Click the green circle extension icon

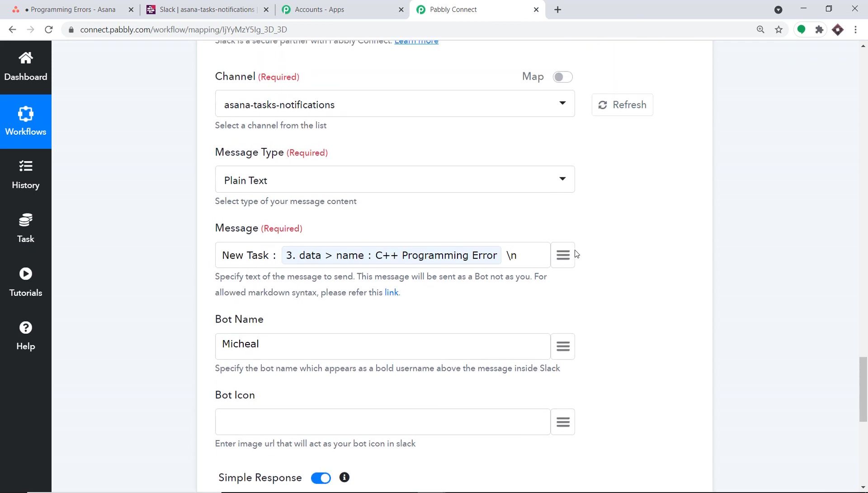pyautogui.click(x=801, y=30)
